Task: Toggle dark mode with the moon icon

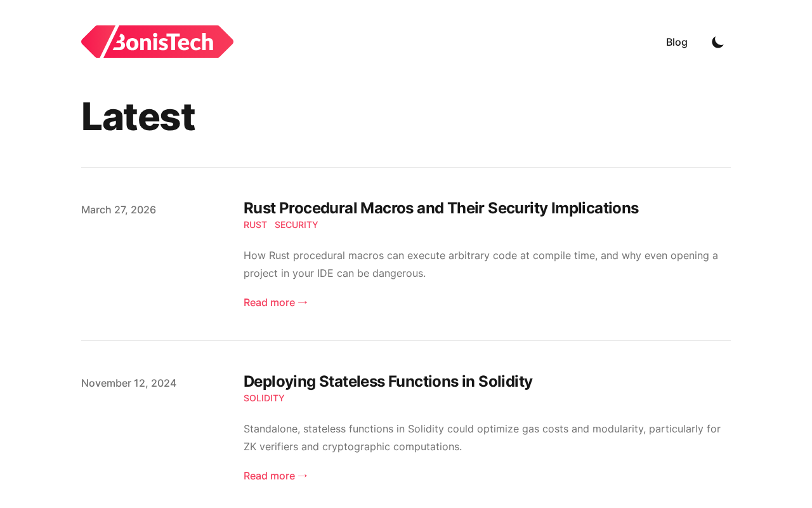Action: click(717, 43)
